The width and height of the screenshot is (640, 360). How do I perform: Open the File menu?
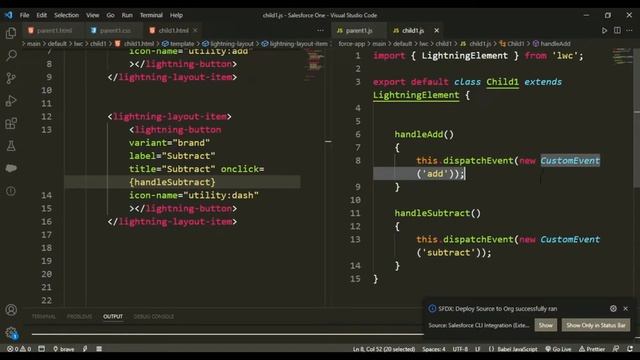tap(24, 15)
